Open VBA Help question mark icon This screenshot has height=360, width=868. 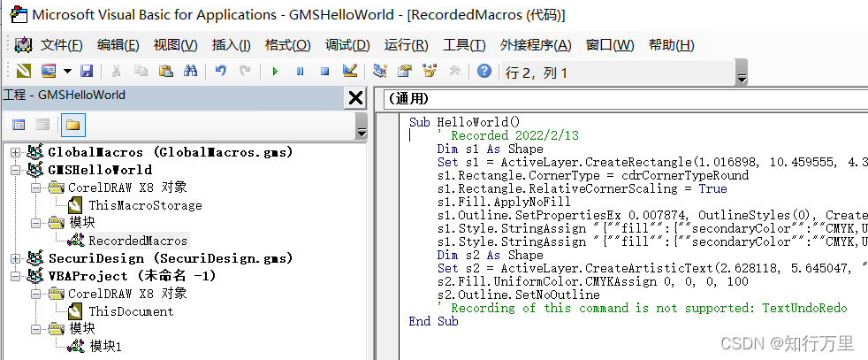(x=484, y=71)
